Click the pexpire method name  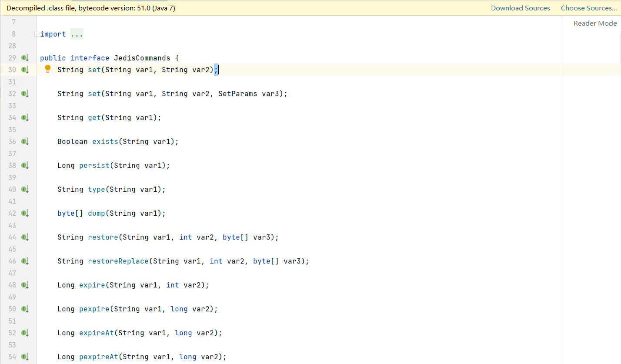pyautogui.click(x=94, y=309)
